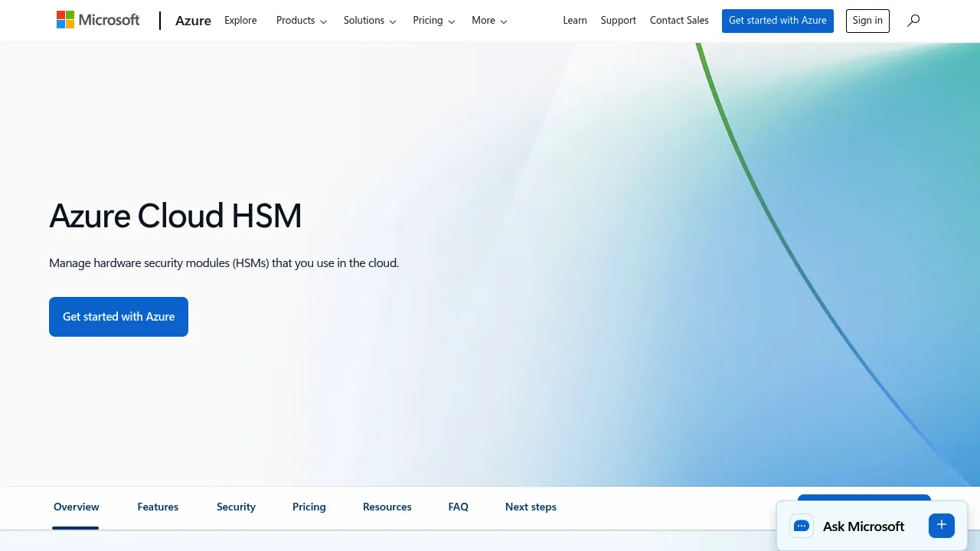Switch to the Features tab
Viewport: 980px width, 551px height.
click(x=158, y=507)
